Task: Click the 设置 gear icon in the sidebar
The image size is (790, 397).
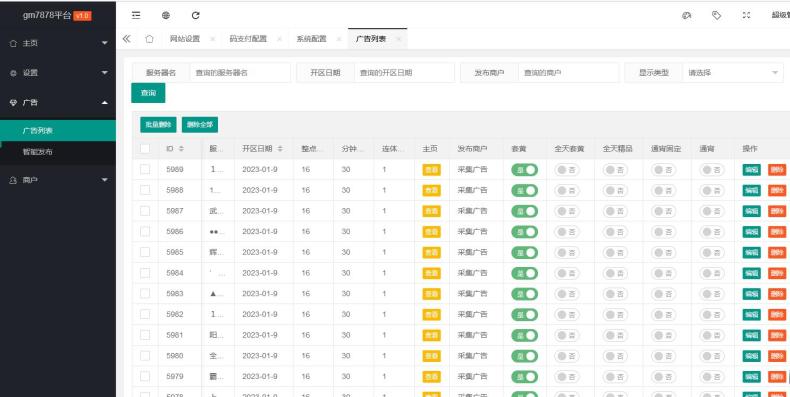Action: (x=14, y=73)
